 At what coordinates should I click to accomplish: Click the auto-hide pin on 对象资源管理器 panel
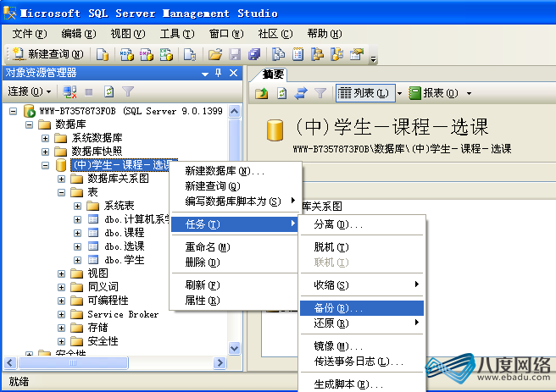tap(218, 74)
